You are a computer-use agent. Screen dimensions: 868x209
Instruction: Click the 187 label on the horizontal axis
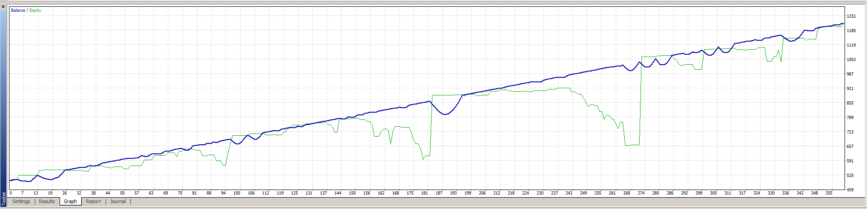click(x=439, y=193)
